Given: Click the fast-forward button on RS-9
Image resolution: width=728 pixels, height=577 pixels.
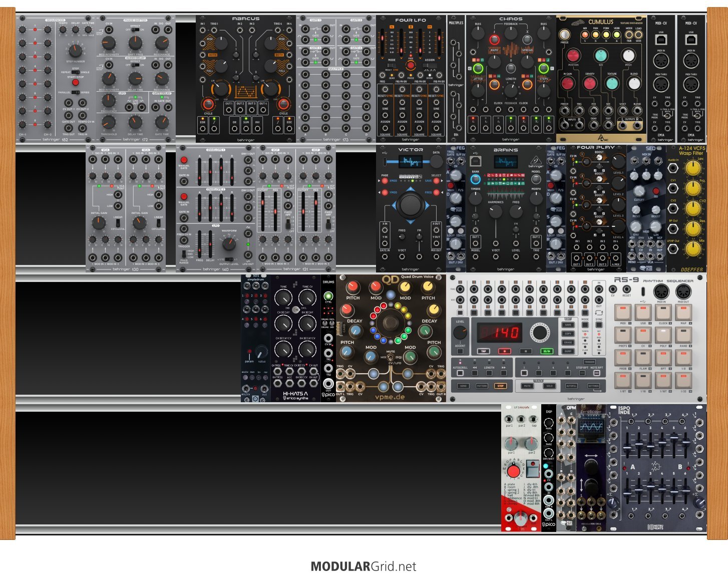Looking at the screenshot, I should 504,373.
